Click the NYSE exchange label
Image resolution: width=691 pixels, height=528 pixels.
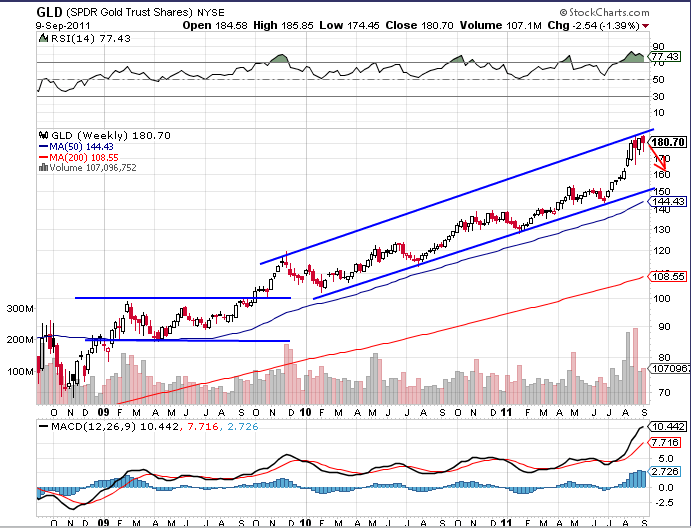(211, 13)
